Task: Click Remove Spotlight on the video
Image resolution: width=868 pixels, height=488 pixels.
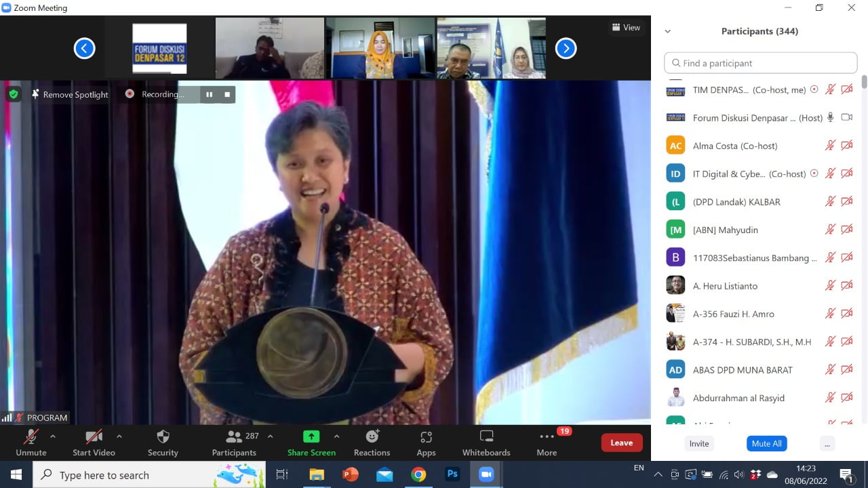Action: [x=70, y=94]
